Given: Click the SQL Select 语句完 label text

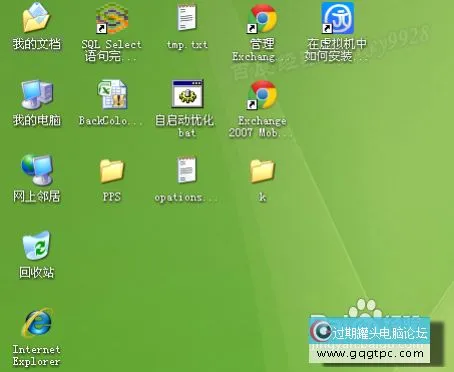Looking at the screenshot, I should [x=111, y=50].
